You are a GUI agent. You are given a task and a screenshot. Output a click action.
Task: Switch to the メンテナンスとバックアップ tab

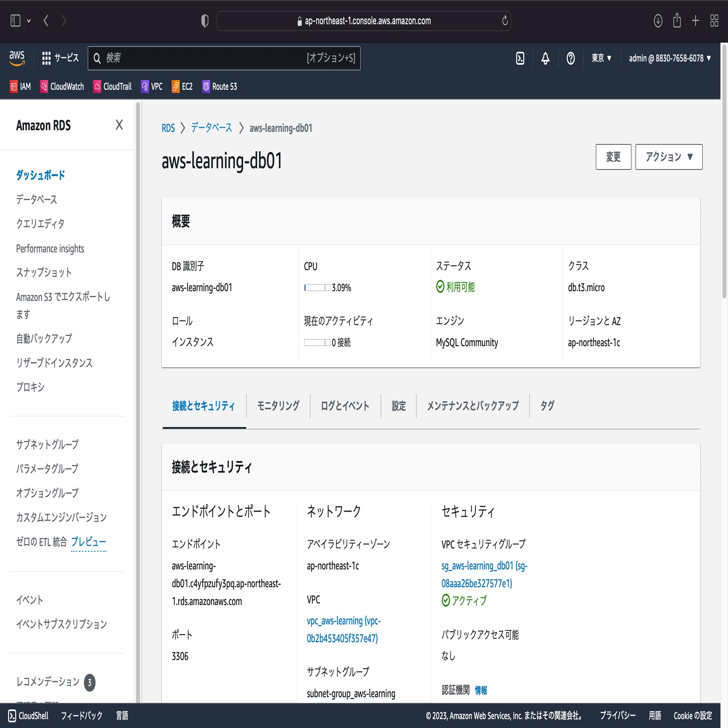473,406
